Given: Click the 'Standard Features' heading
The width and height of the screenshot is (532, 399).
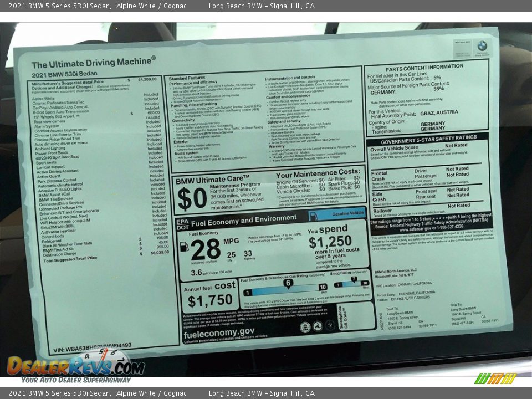Looking at the screenshot, I should tap(187, 78).
